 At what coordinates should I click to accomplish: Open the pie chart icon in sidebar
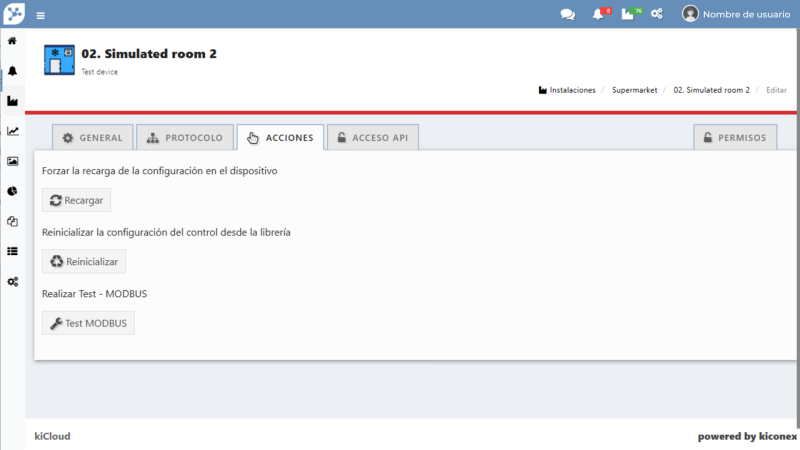point(12,191)
